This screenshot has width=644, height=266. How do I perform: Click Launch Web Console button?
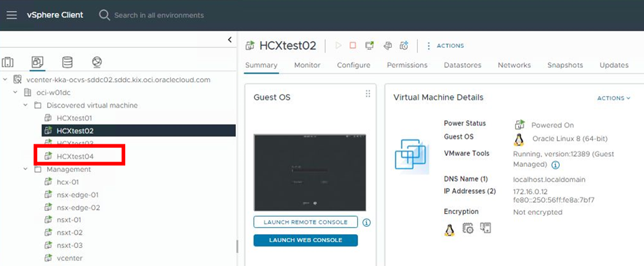[306, 240]
